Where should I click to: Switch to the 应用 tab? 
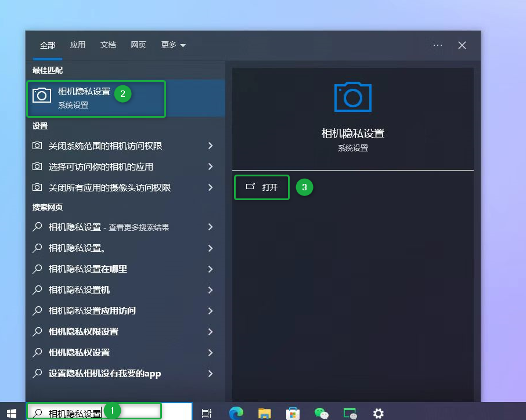77,45
